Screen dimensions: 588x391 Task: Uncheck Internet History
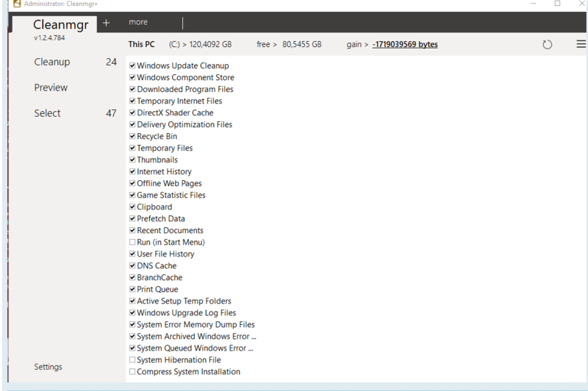[132, 171]
